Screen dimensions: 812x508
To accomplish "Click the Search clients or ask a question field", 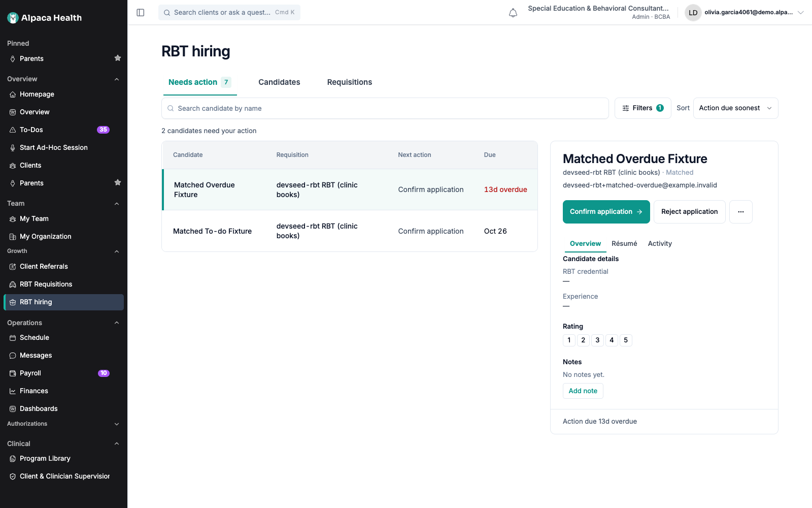I will (x=229, y=13).
